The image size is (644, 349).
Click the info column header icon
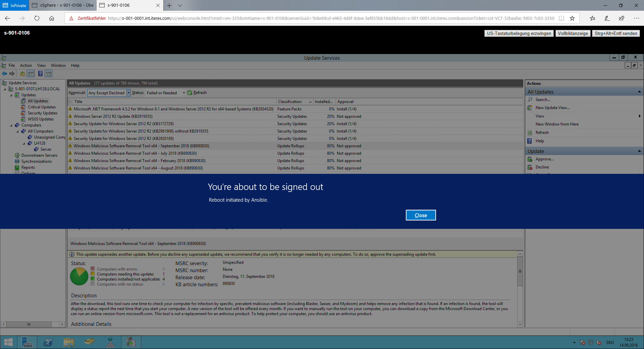point(70,102)
